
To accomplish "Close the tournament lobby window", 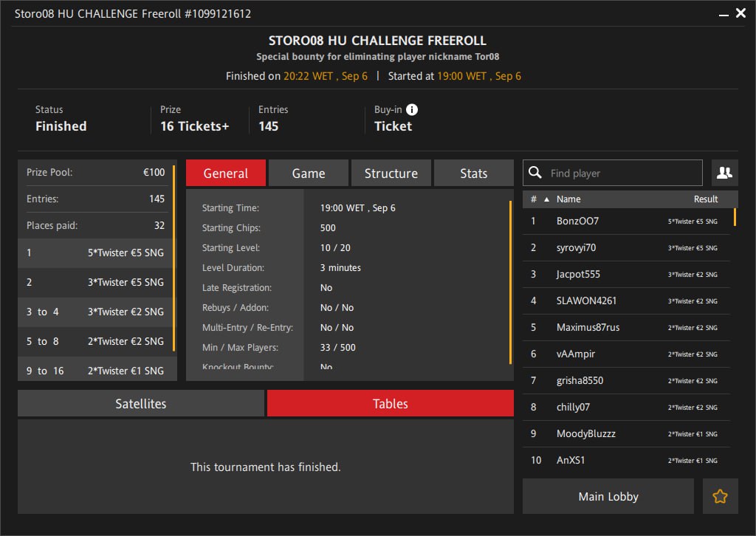I will tap(740, 13).
